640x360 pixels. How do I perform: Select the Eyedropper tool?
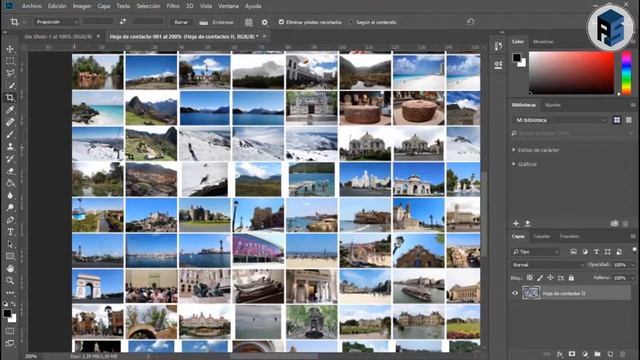tap(10, 110)
